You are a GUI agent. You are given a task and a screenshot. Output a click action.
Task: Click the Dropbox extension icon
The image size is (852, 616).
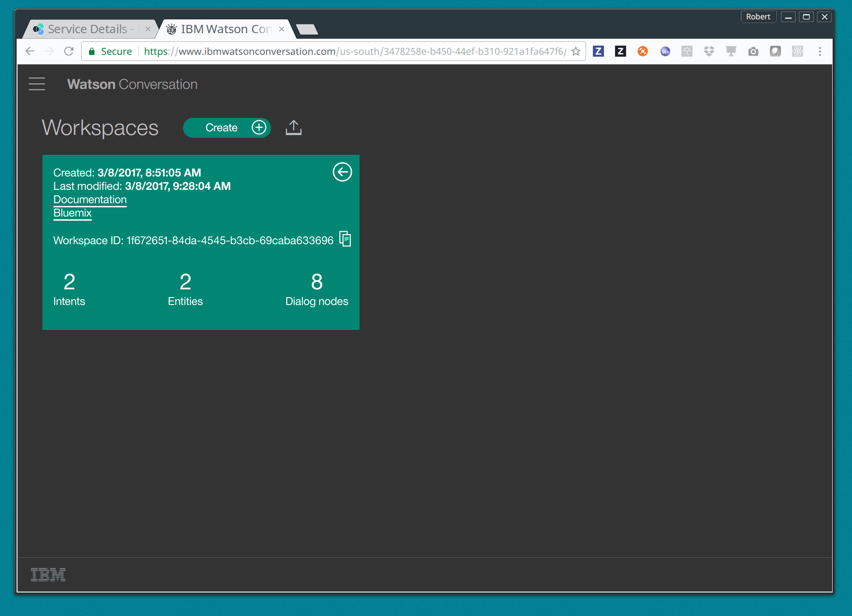pyautogui.click(x=709, y=51)
